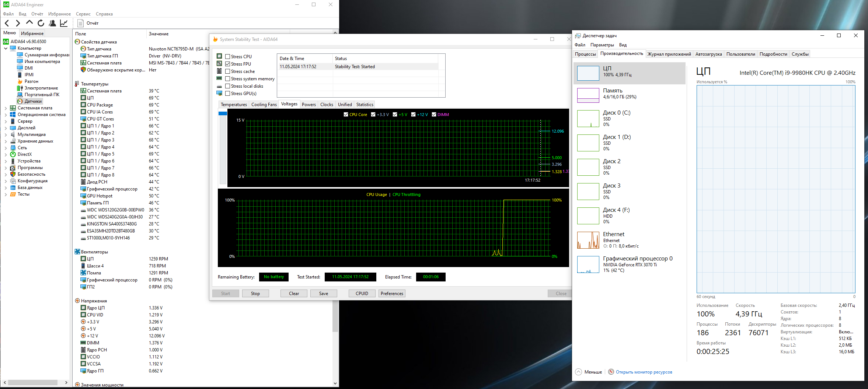Enable the Stress CPU checkbox
Image resolution: width=868 pixels, height=389 pixels.
click(228, 57)
